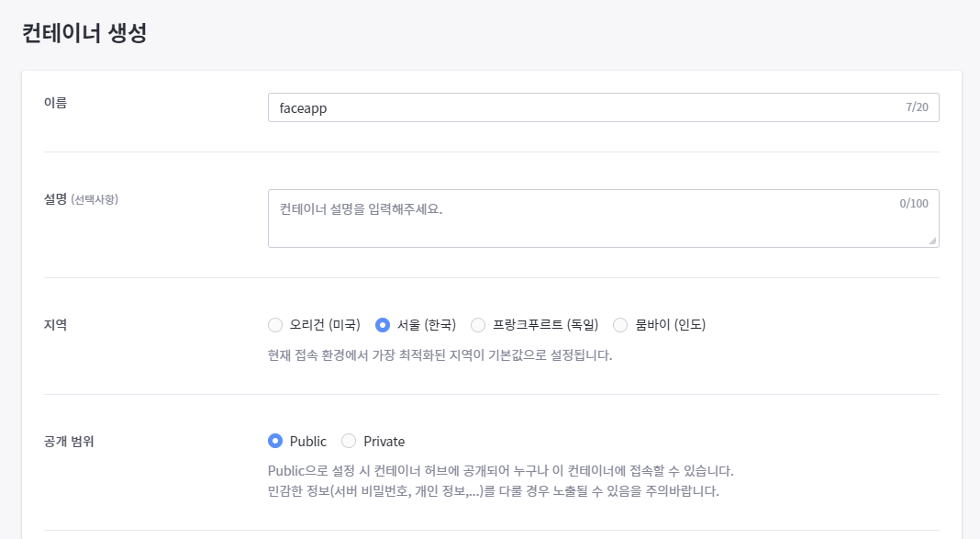Click the sensitive information caution text line
Viewport: 980px width, 539px height.
(493, 491)
